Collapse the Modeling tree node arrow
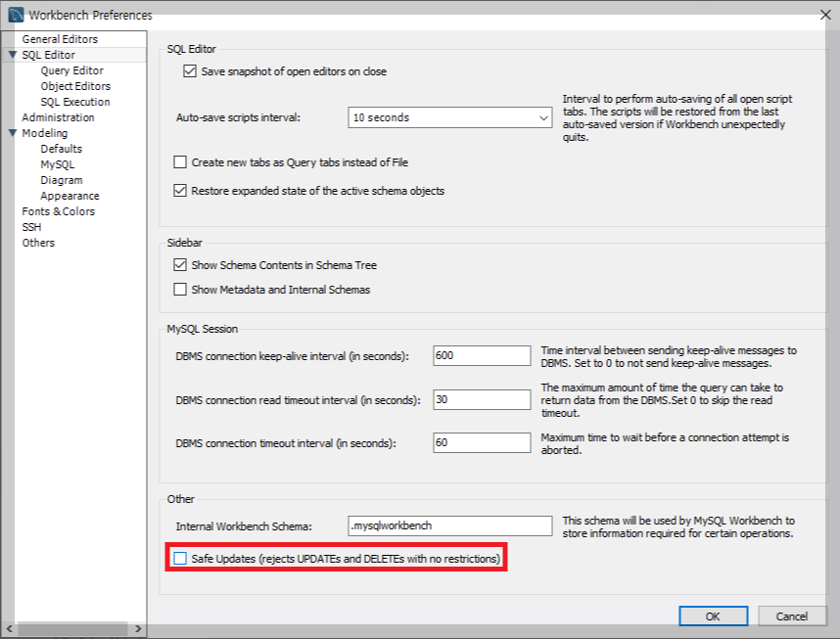This screenshot has width=840, height=639. (13, 133)
